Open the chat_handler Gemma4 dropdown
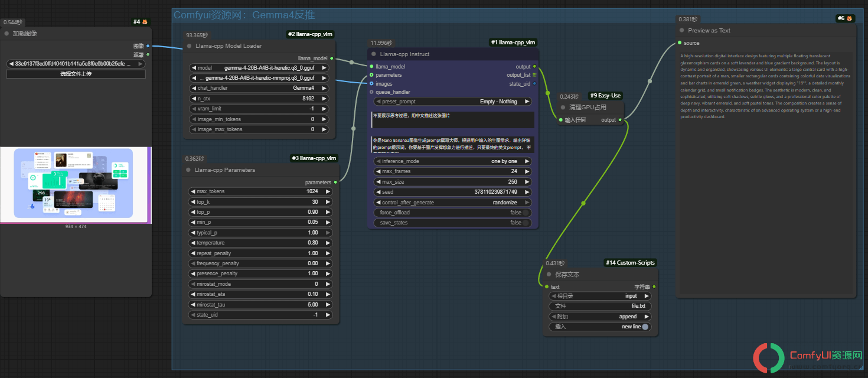 point(260,88)
